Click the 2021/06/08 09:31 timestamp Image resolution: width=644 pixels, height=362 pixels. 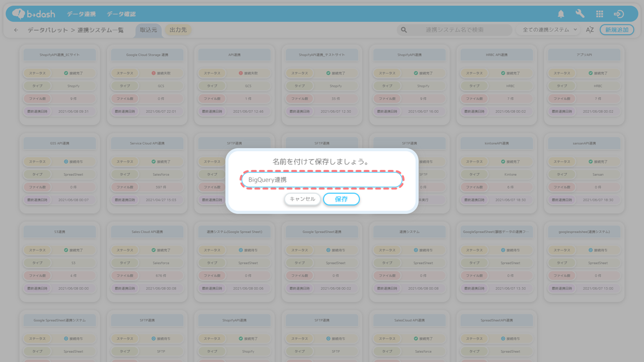click(x=73, y=111)
